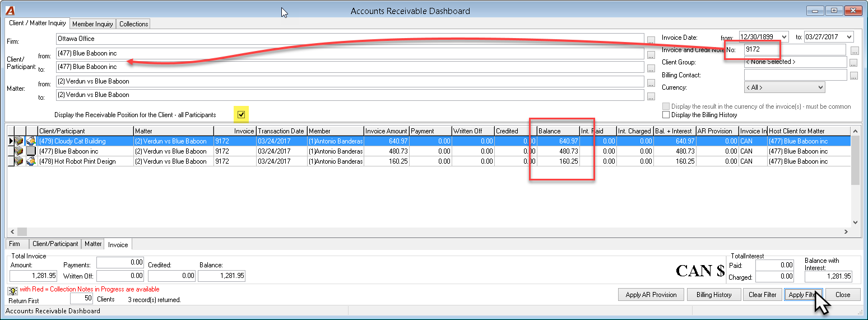Click the Billing History button

click(x=714, y=294)
